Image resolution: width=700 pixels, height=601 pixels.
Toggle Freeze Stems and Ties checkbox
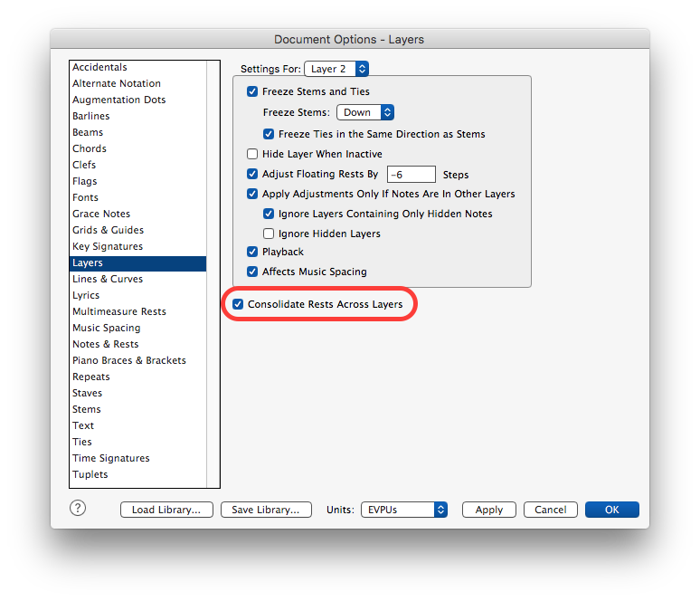click(x=252, y=91)
